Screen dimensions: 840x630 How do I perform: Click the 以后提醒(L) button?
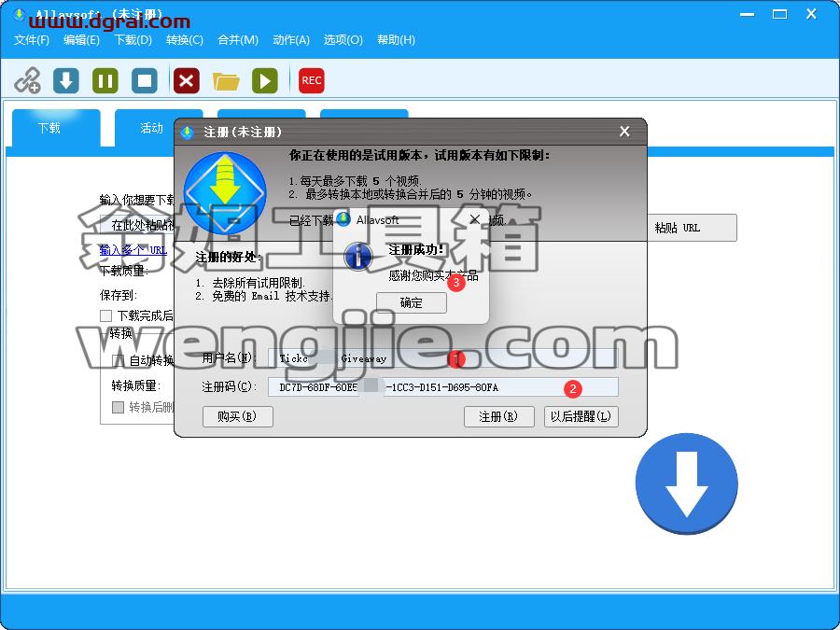(581, 416)
